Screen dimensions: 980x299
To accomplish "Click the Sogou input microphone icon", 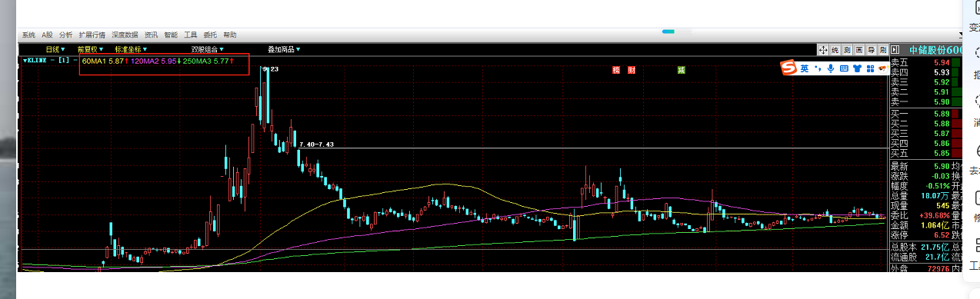I will (831, 68).
